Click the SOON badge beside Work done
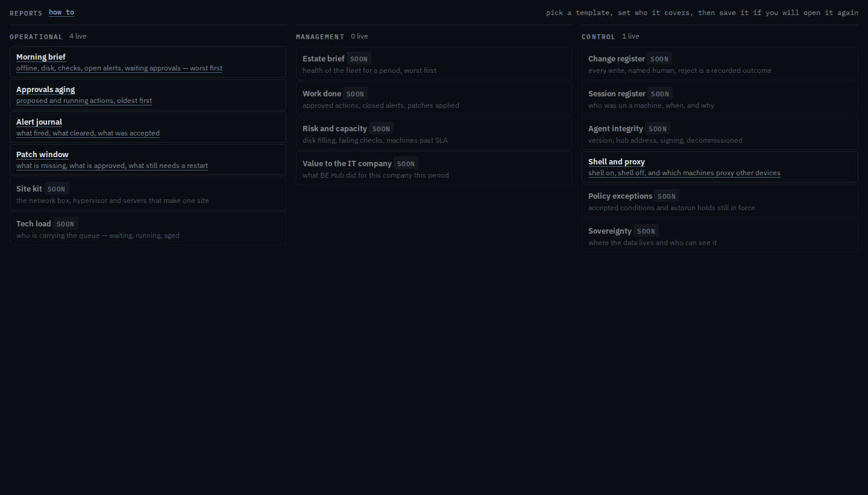The image size is (868, 495). 355,94
